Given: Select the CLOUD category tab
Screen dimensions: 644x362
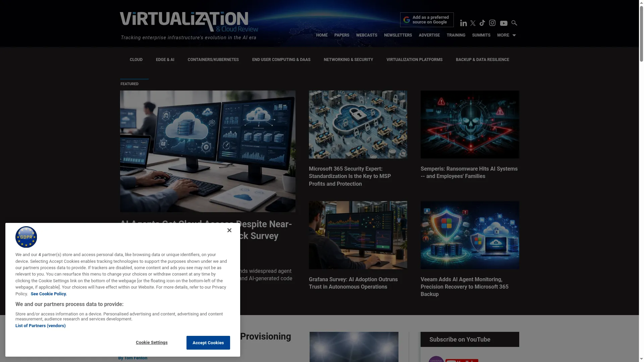Looking at the screenshot, I should pyautogui.click(x=136, y=60).
